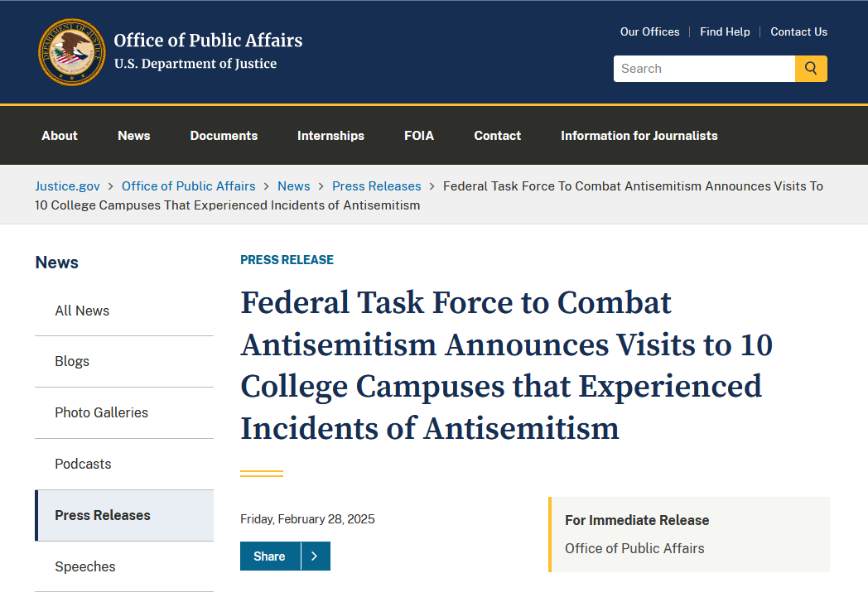
Task: Click the Contact Us header link
Action: pos(798,32)
